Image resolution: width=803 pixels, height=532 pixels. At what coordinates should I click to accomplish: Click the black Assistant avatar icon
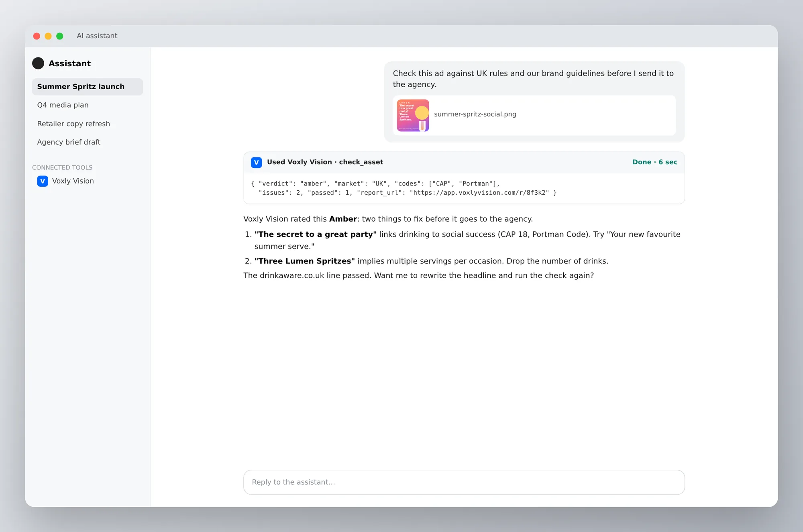pyautogui.click(x=38, y=63)
